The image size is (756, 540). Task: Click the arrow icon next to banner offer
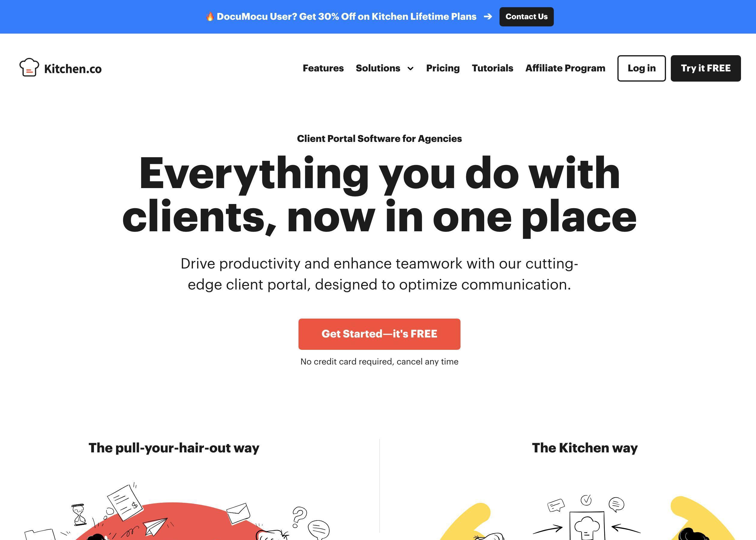point(488,16)
